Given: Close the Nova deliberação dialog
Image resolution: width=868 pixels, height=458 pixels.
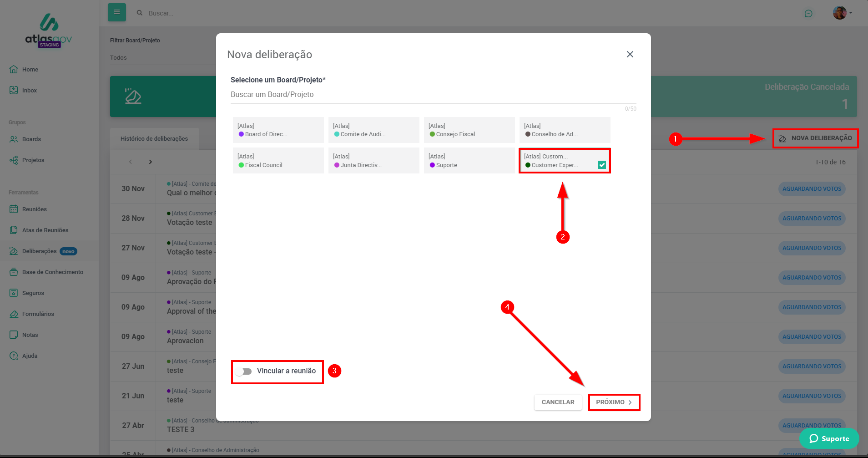Looking at the screenshot, I should click(630, 54).
